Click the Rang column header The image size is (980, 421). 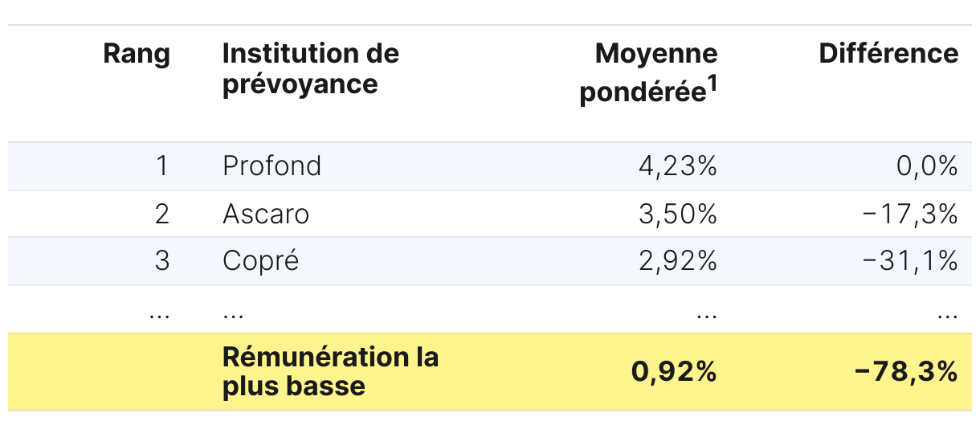(137, 54)
